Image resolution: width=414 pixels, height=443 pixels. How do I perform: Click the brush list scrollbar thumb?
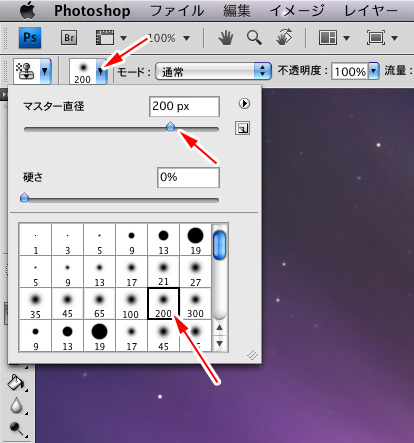(x=219, y=245)
